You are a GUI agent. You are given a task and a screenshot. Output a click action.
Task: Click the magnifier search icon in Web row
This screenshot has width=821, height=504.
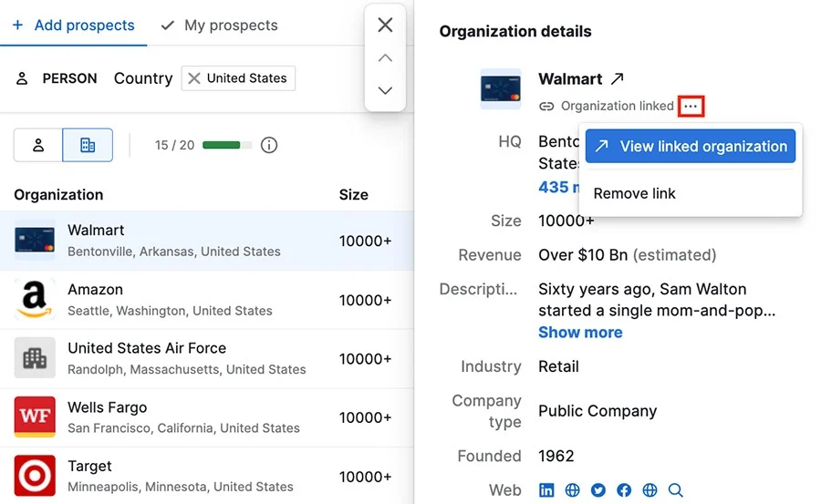tap(675, 489)
